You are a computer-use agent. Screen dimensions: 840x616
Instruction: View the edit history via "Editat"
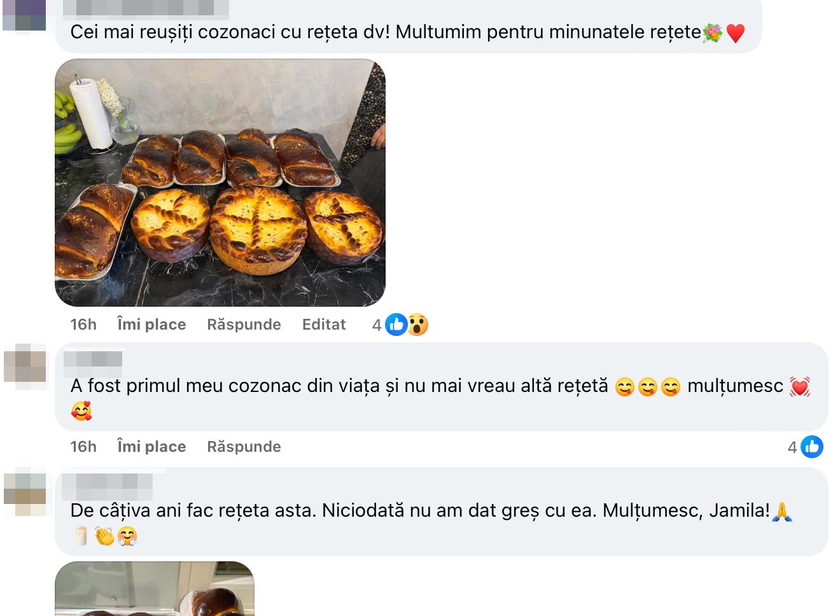click(x=324, y=325)
